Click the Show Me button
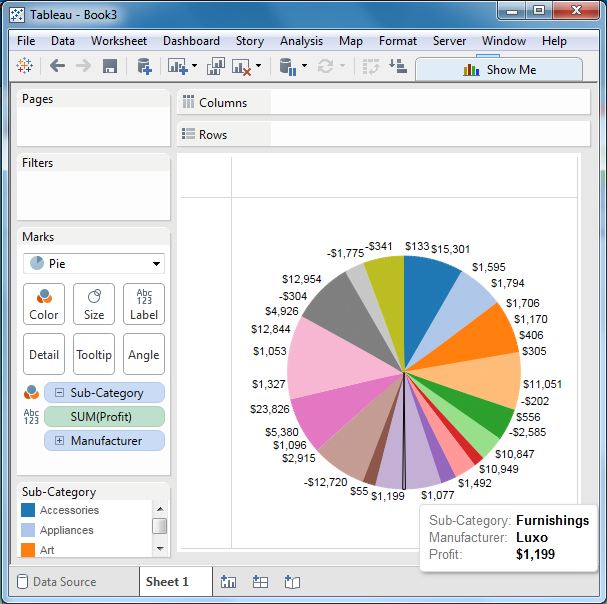 pos(499,70)
